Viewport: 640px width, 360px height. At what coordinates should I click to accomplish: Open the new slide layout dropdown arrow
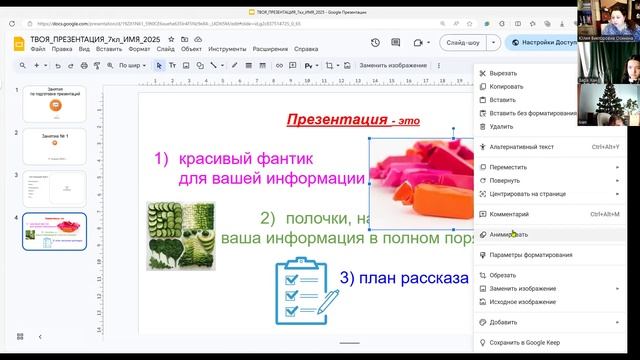[46, 65]
